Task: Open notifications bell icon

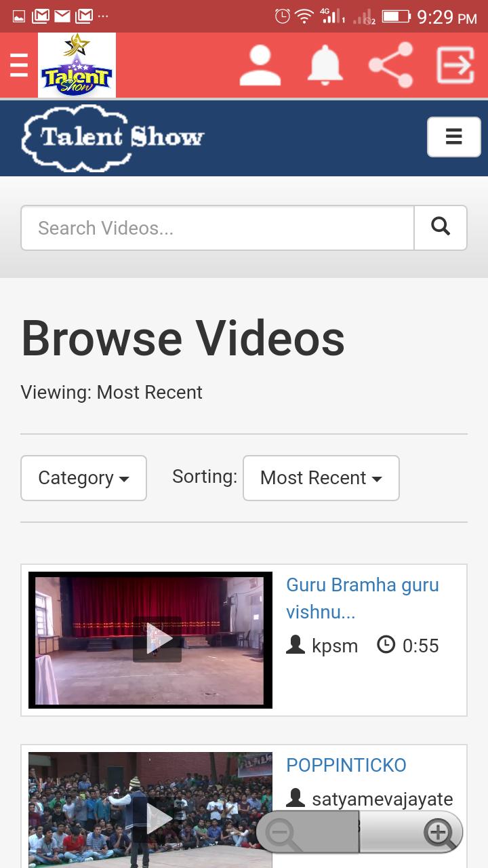Action: click(x=325, y=66)
